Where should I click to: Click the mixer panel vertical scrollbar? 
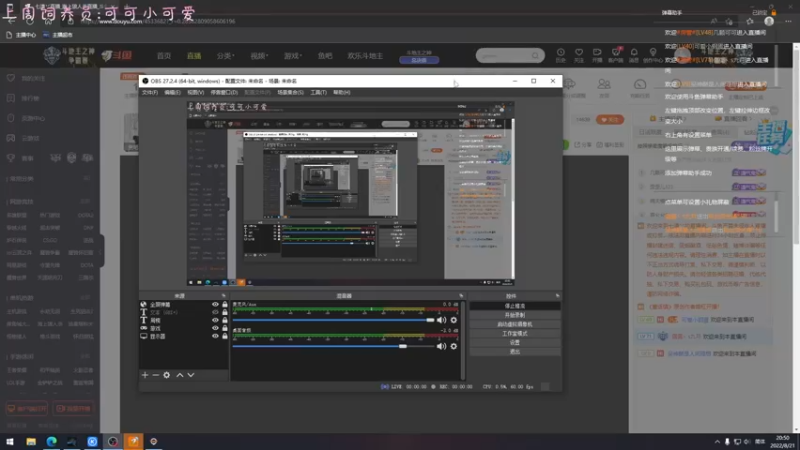(x=463, y=340)
